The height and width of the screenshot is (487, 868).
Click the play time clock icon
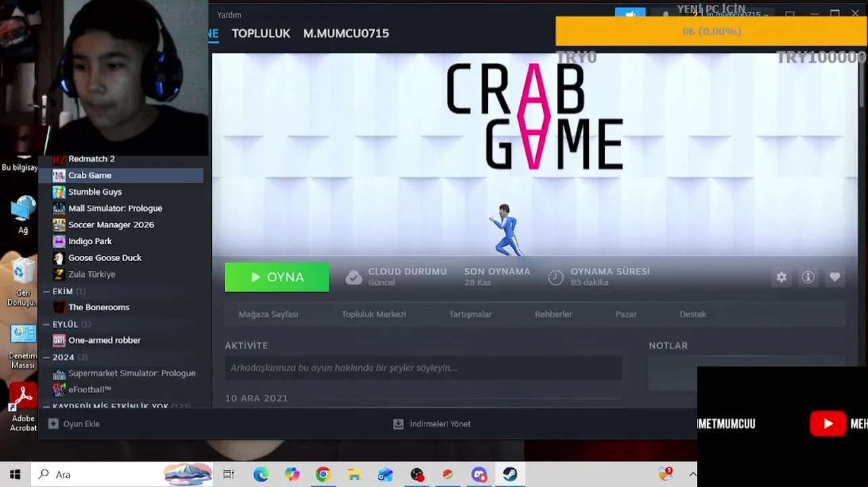(x=556, y=277)
